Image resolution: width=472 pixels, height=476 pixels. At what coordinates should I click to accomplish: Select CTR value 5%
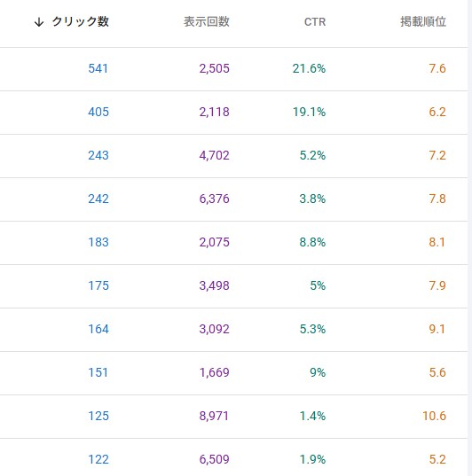tap(318, 285)
